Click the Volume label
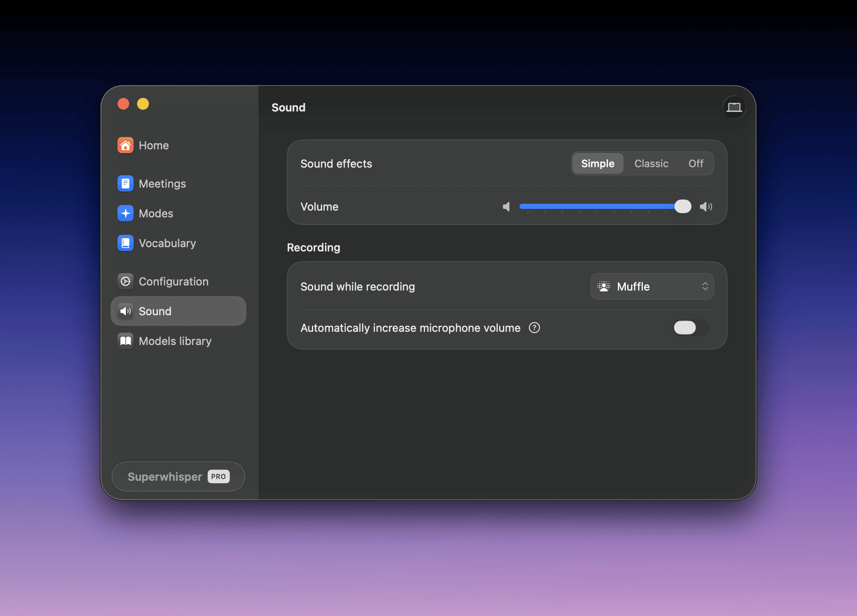Screen dimensions: 857x616 (x=320, y=206)
